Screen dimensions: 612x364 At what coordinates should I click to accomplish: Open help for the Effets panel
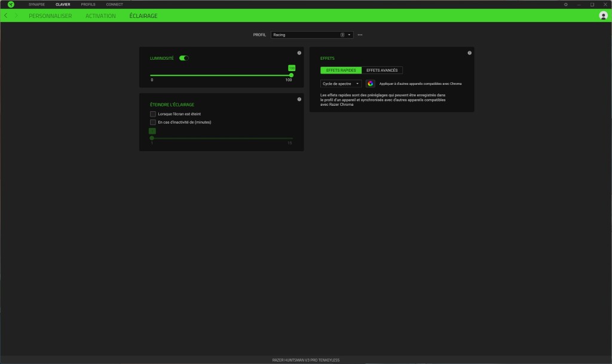[470, 53]
